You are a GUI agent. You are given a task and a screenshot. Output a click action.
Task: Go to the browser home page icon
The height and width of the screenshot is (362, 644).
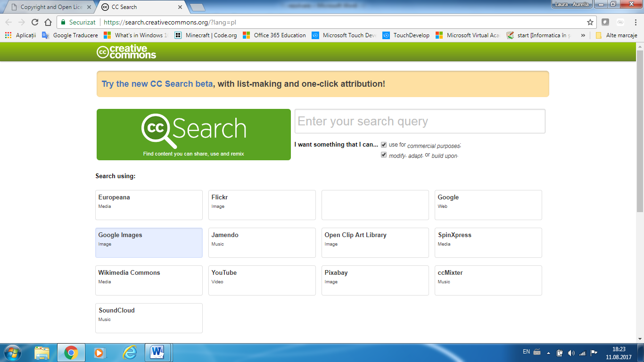[x=48, y=22]
